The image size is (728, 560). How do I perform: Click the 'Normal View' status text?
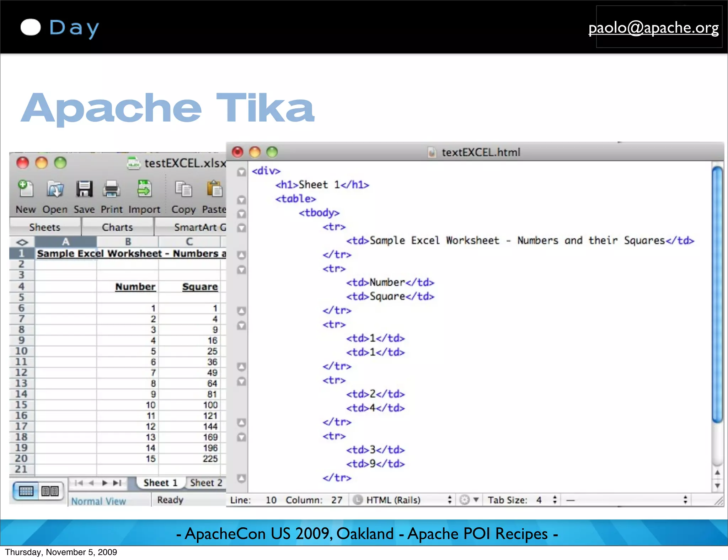[x=98, y=501]
